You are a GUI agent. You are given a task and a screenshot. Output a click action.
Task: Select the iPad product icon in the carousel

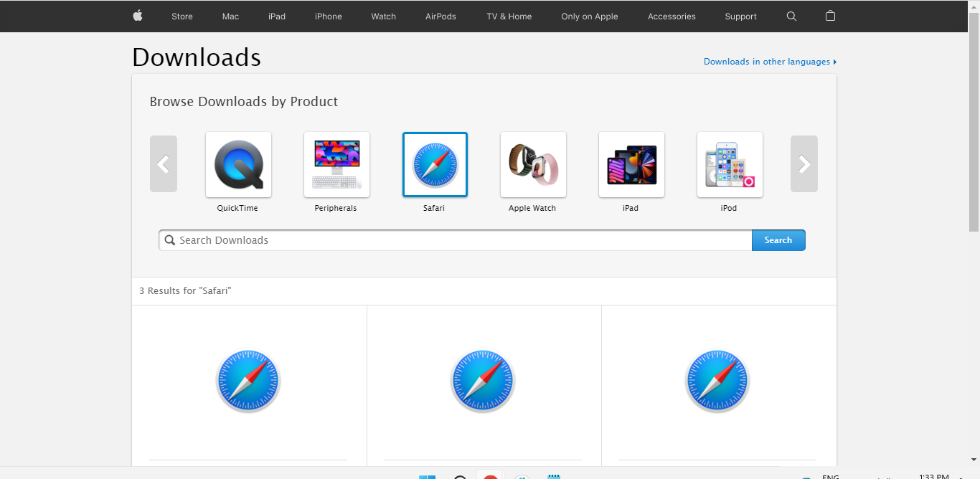coord(631,164)
